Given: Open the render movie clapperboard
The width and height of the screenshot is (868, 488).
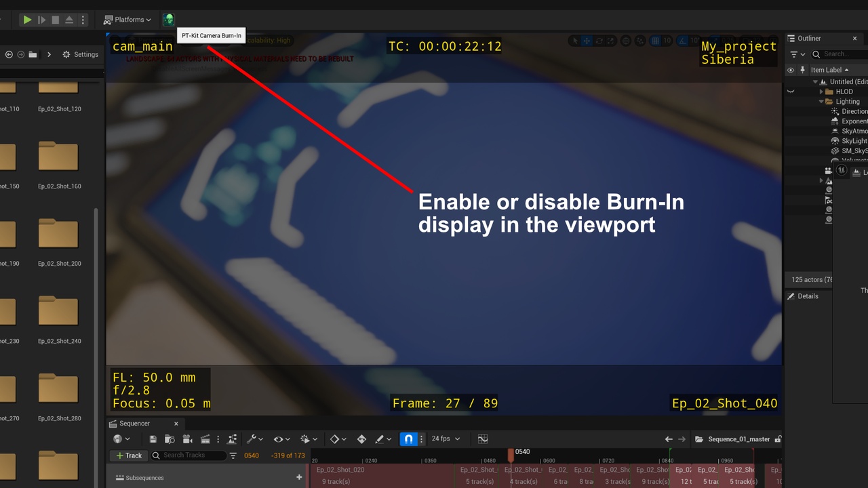Looking at the screenshot, I should click(205, 439).
